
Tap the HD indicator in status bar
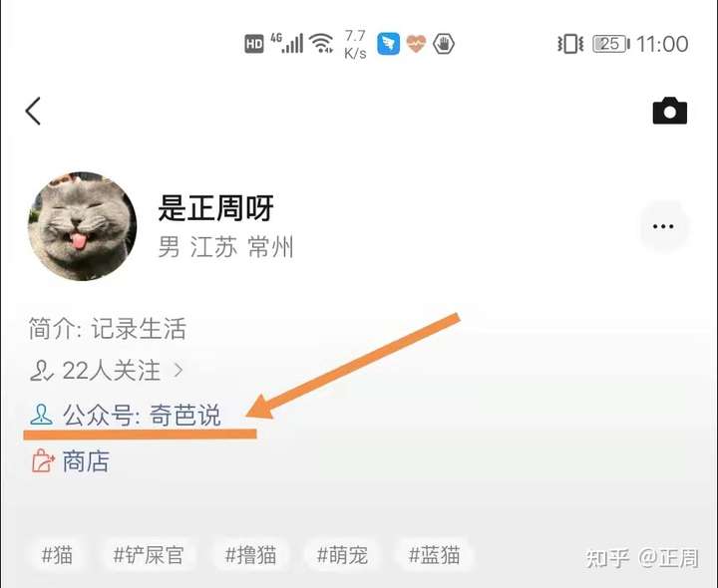[254, 44]
